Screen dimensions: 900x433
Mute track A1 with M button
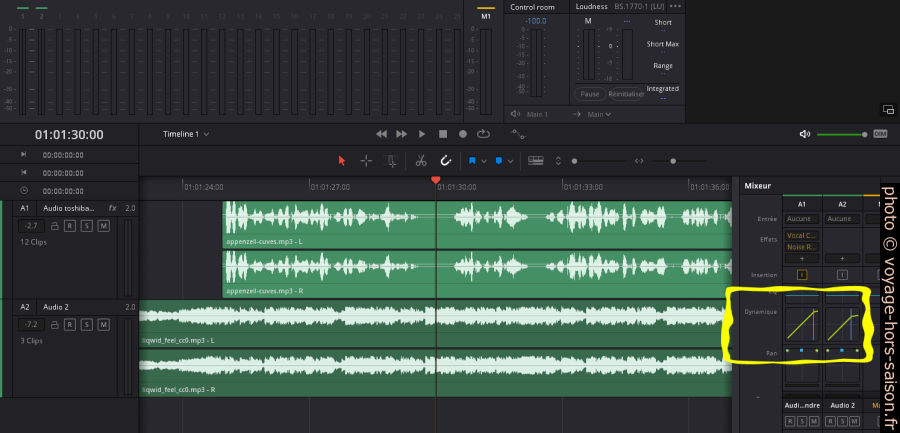(x=103, y=226)
